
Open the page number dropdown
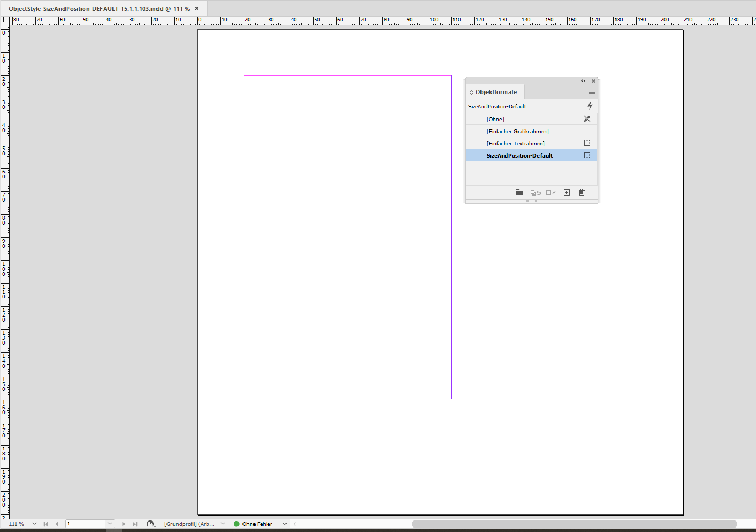point(110,523)
